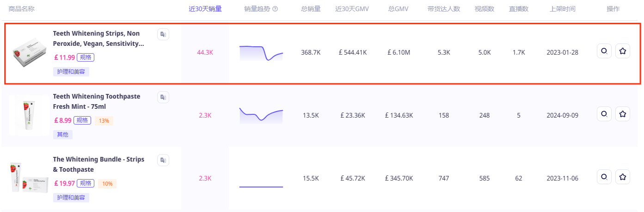The image size is (644, 212).
Task: Click magnifier icon in Whitening Toothpaste row
Action: 604,114
